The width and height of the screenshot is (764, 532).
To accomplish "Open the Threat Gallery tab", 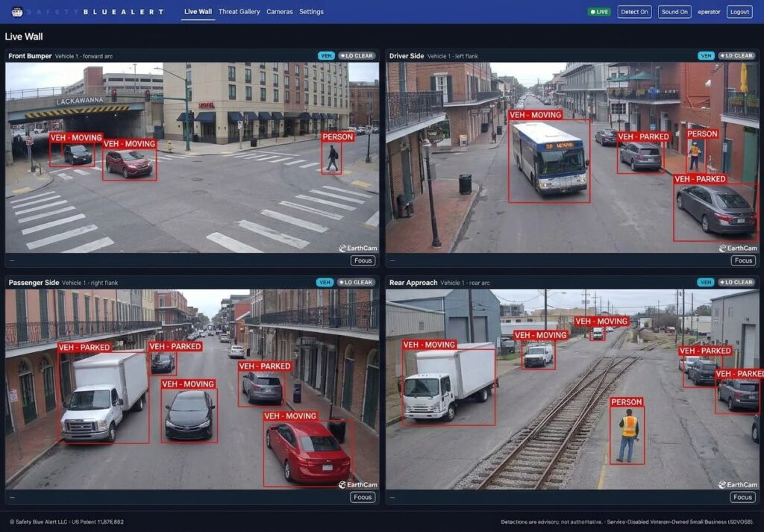I will tap(239, 12).
